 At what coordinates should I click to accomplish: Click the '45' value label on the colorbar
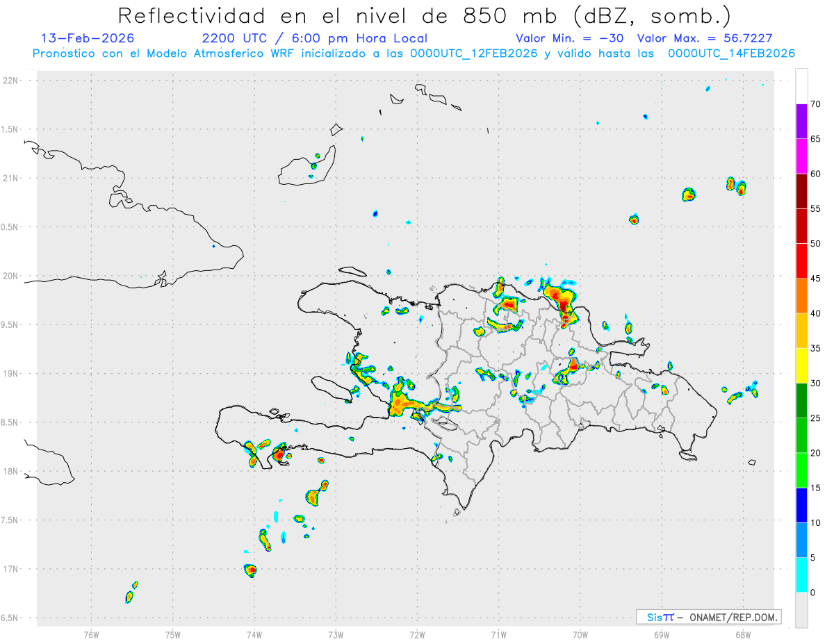(x=816, y=279)
